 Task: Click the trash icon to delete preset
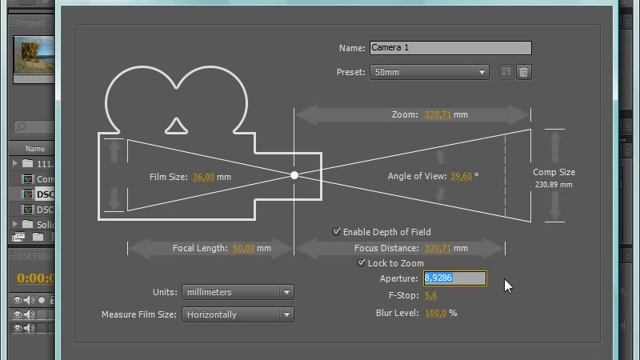tap(524, 72)
